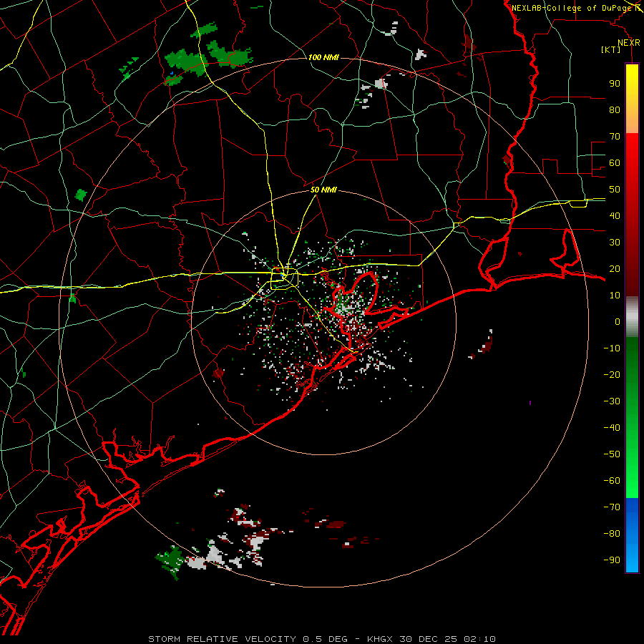Click the "KHGX" station ID in the caption

coord(380,639)
